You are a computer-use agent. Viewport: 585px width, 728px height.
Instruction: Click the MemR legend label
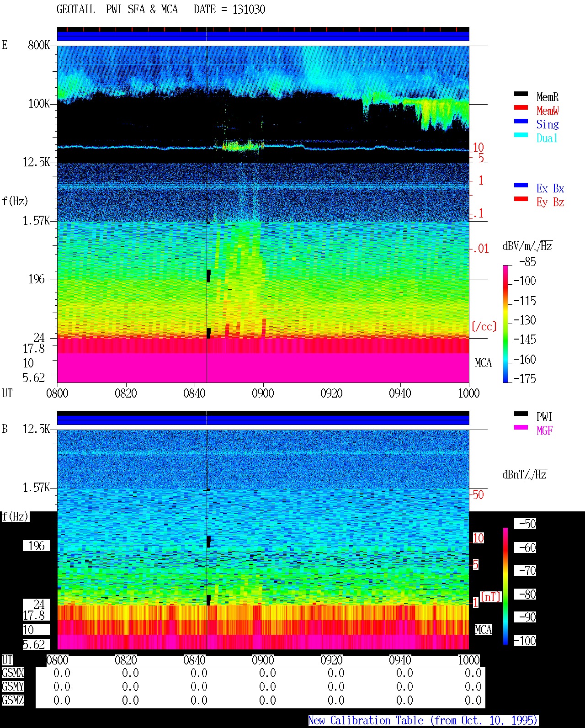548,97
